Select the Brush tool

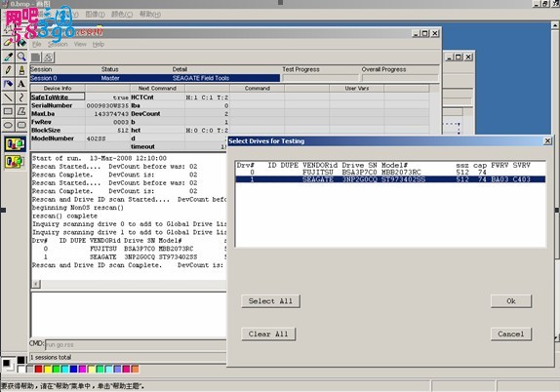pyautogui.click(x=21, y=70)
